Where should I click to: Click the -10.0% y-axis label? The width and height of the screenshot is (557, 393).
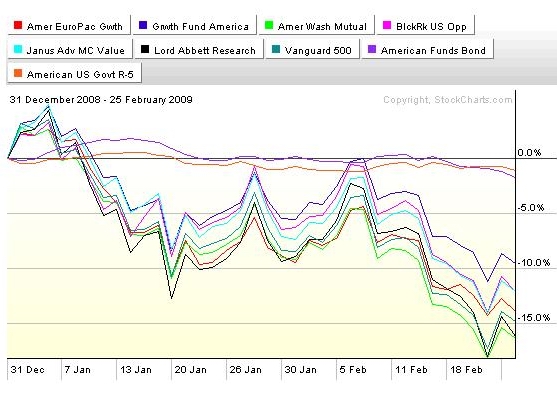coord(534,263)
